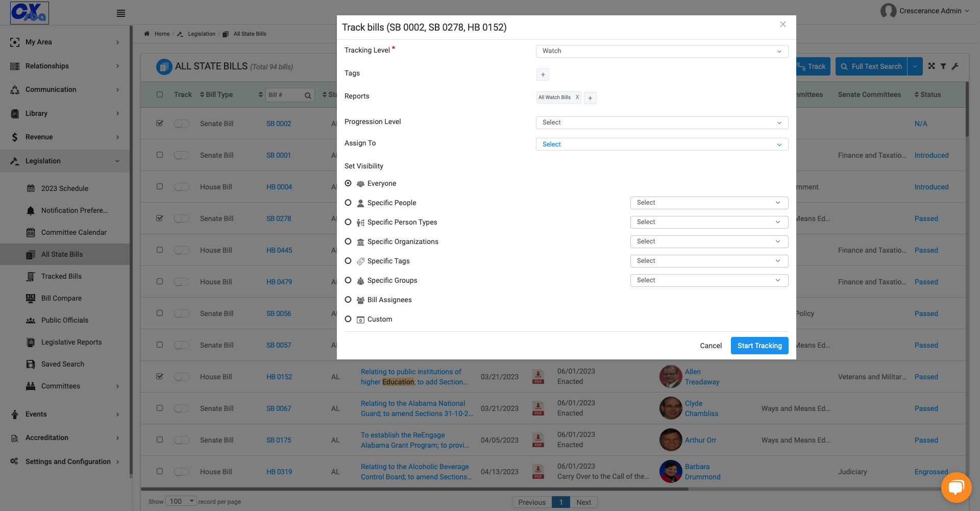The width and height of the screenshot is (980, 511).
Task: Select the Everyone visibility radio
Action: coord(348,183)
